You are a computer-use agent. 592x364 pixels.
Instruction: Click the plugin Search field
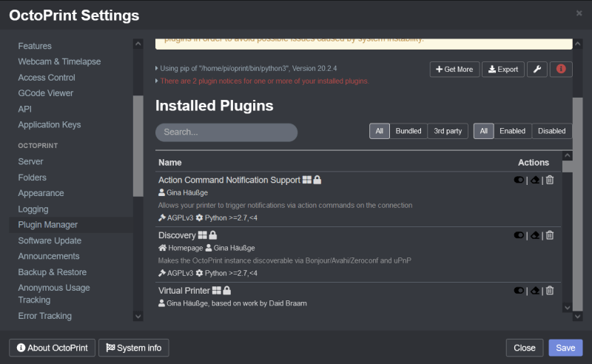point(226,132)
